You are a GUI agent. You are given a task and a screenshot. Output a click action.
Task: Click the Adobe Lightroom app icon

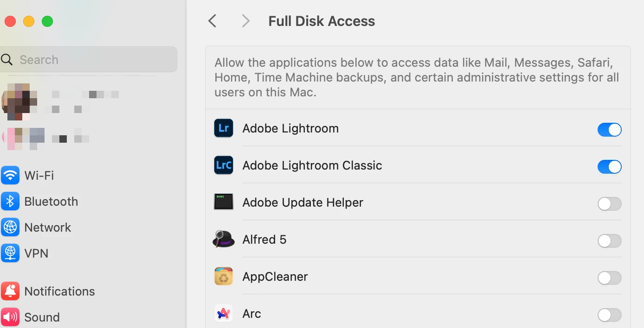click(x=223, y=128)
